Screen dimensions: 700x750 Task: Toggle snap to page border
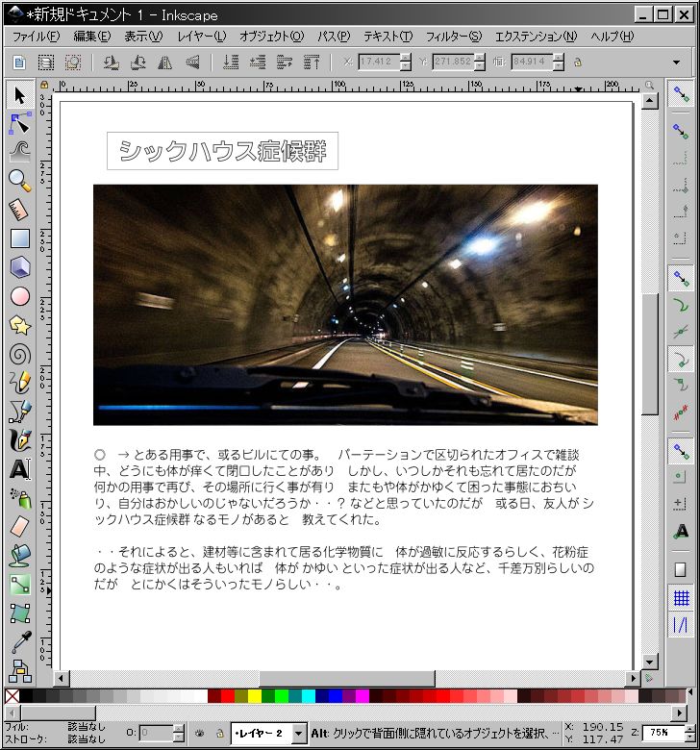tap(681, 569)
